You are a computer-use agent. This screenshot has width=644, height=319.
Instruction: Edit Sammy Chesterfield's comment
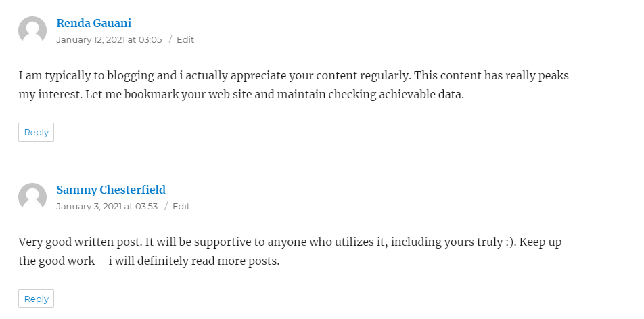coord(181,207)
